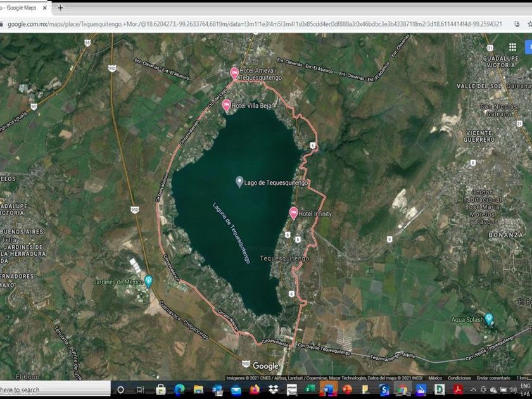
Task: Click the browser address bar URL
Action: [x=253, y=24]
